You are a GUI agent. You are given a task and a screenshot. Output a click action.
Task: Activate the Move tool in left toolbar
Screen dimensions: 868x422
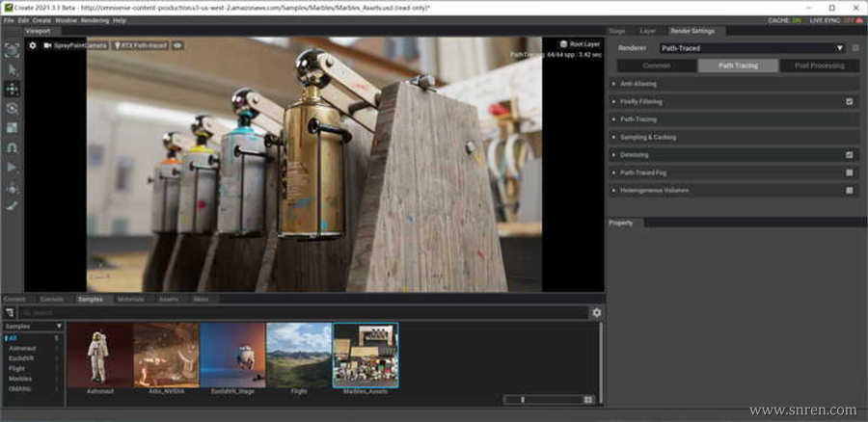pyautogui.click(x=12, y=89)
